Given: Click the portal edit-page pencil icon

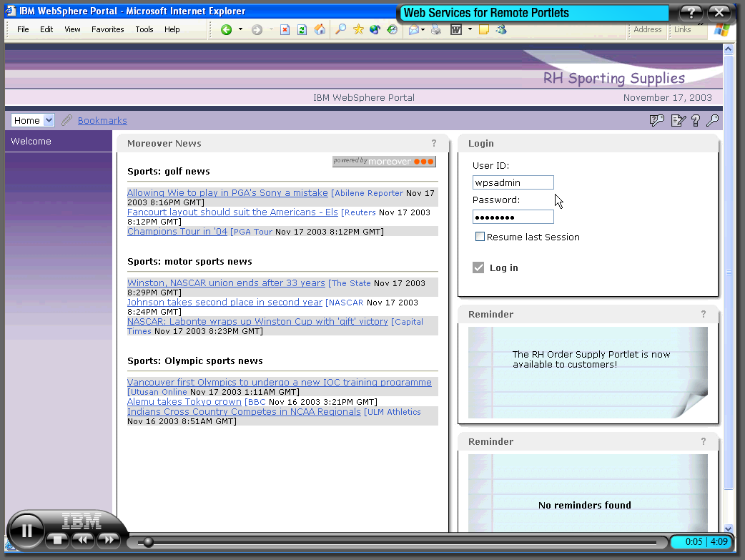Looking at the screenshot, I should (678, 121).
